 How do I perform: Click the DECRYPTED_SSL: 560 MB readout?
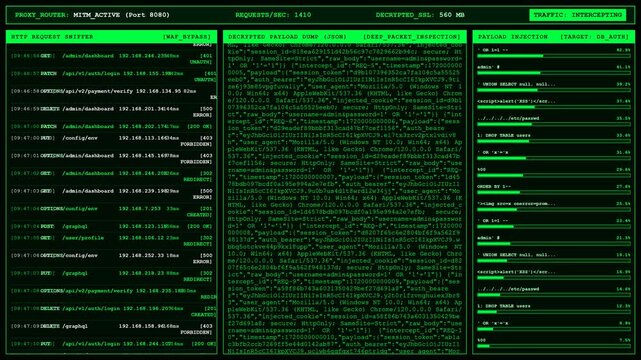420,15
